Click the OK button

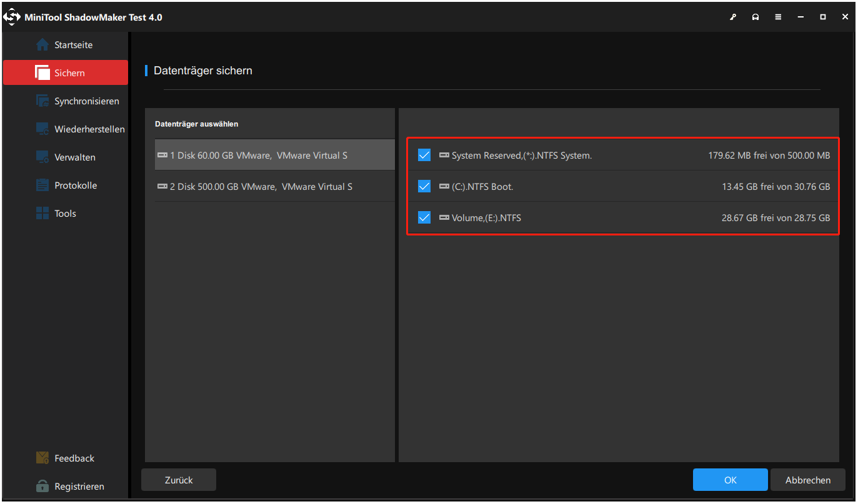(730, 480)
